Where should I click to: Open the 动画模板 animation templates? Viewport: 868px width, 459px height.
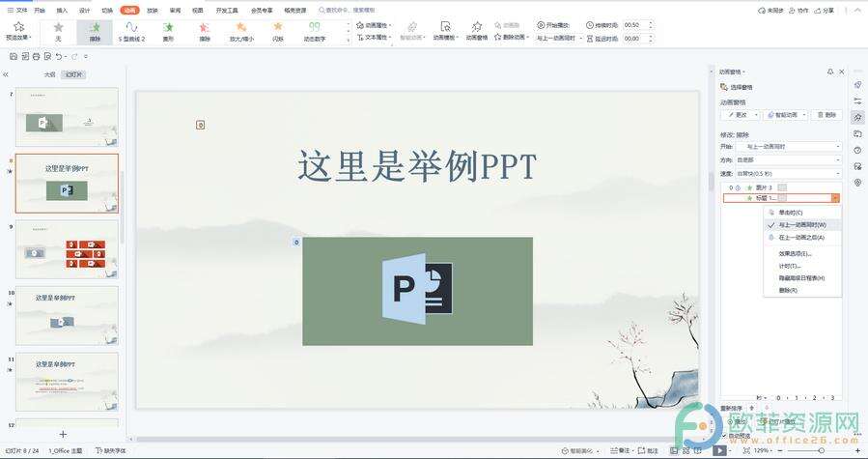coord(446,31)
